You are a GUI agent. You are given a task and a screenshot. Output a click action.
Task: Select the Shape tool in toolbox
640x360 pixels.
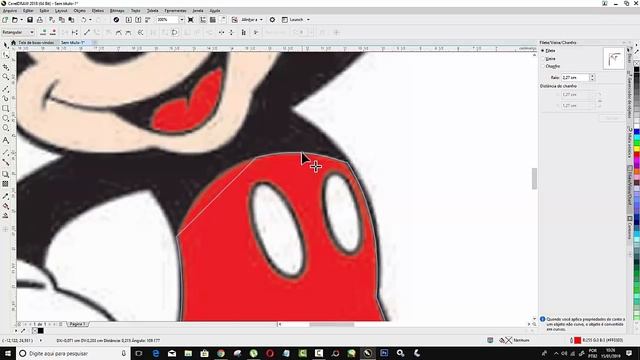tap(6, 56)
